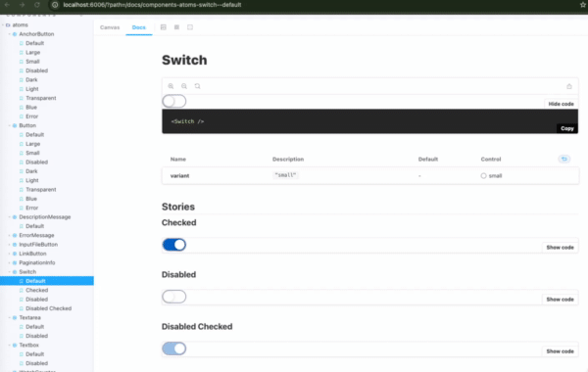Viewport: 588px width, 372px height.
Task: Toggle the default Switch in preview
Action: (x=174, y=101)
